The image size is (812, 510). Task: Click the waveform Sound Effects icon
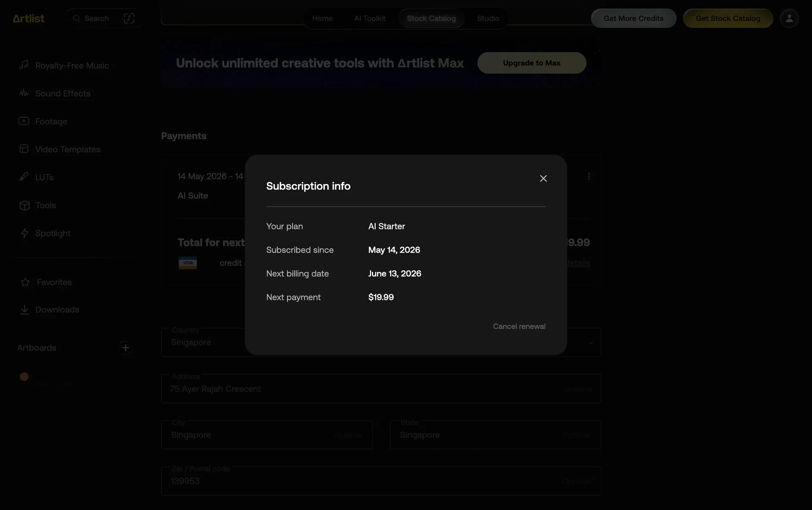(x=24, y=93)
